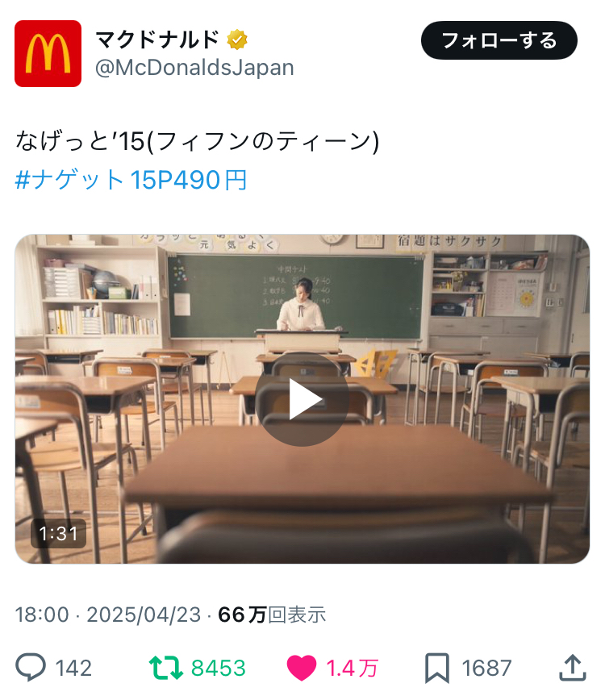605x700 pixels.
Task: Repost using the green retweet arrows icon
Action: (165, 668)
